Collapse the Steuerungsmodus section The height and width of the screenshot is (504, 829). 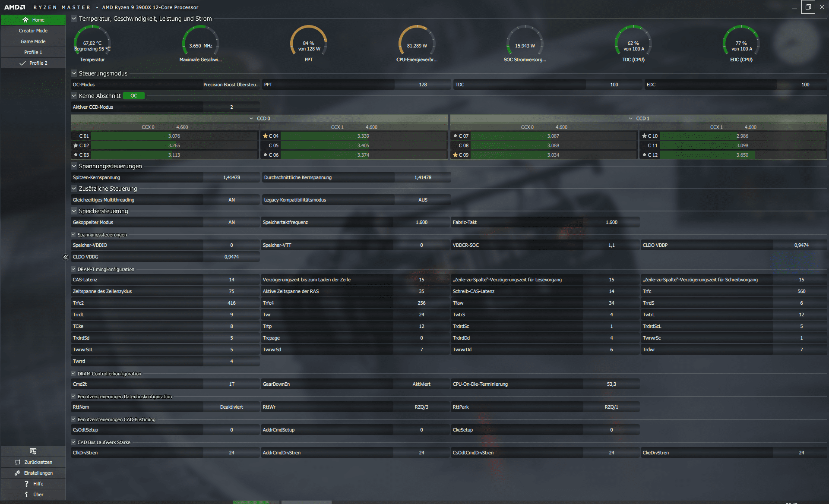(74, 73)
